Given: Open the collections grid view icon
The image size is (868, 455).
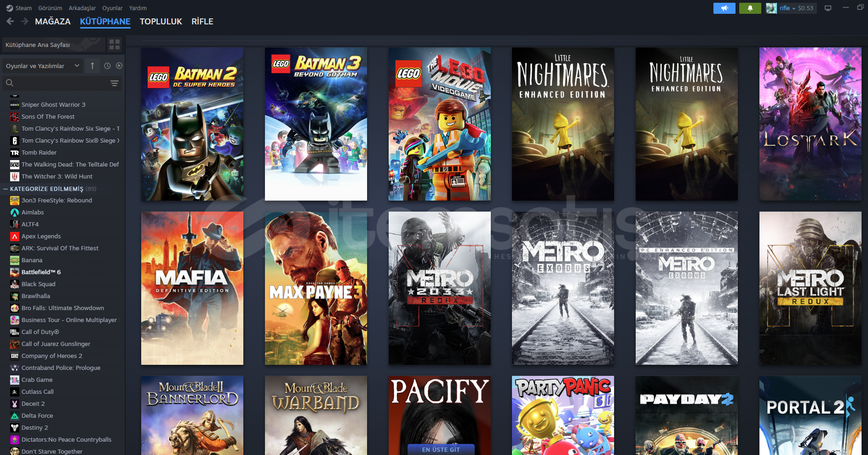Looking at the screenshot, I should click(115, 45).
